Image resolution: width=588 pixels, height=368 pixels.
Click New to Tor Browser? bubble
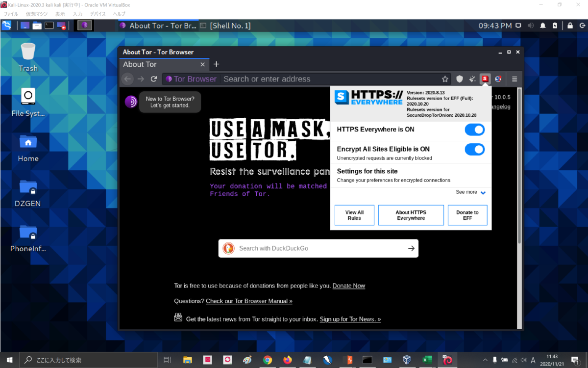pyautogui.click(x=170, y=102)
